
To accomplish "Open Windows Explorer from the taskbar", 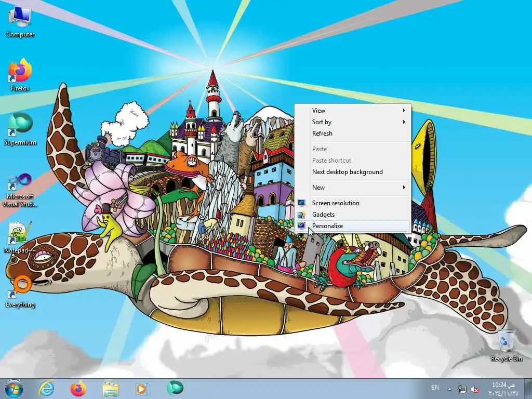I will pos(110,389).
